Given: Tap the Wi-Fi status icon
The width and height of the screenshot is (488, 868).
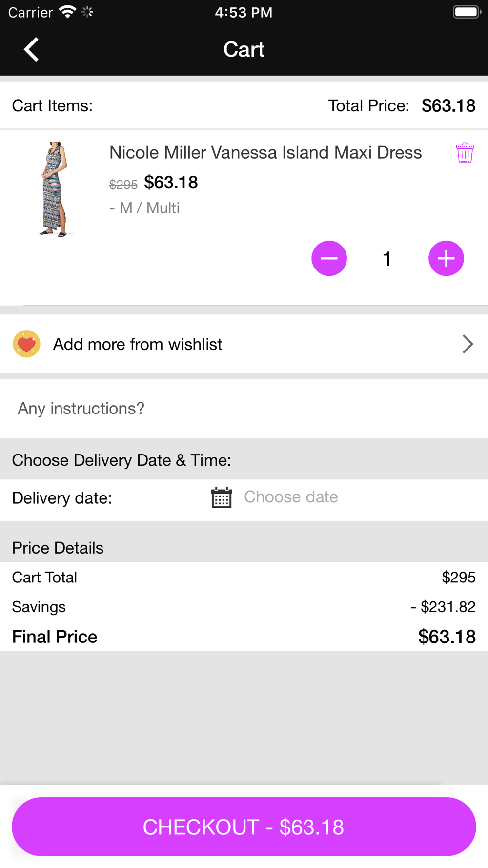Looking at the screenshot, I should 67,12.
